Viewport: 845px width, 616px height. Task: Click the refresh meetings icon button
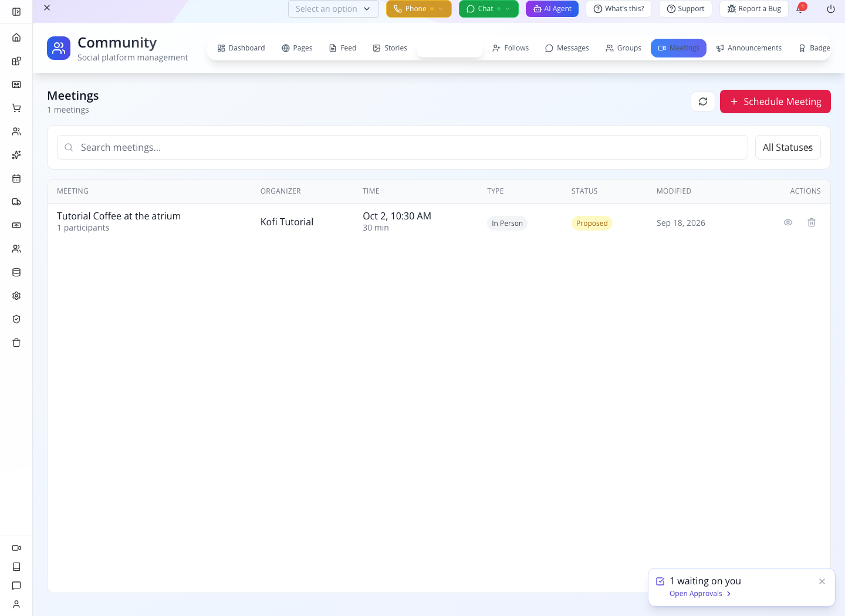[703, 101]
